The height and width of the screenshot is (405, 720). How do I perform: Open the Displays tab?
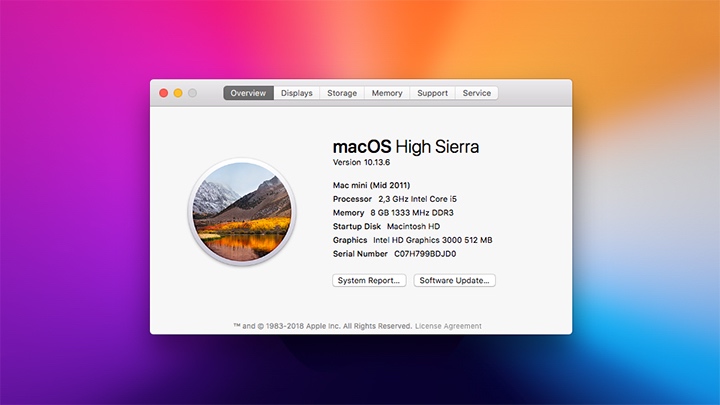(297, 93)
